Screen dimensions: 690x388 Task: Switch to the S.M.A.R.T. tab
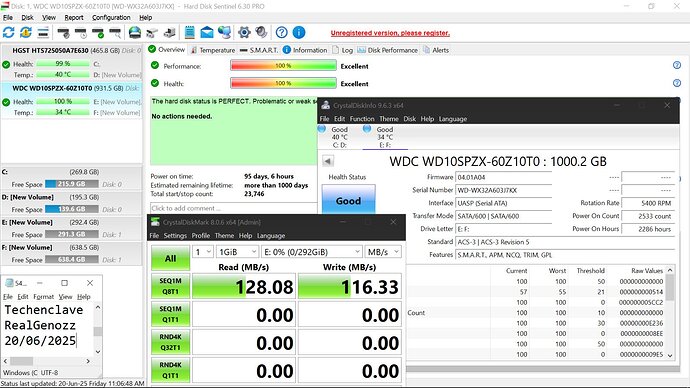259,50
